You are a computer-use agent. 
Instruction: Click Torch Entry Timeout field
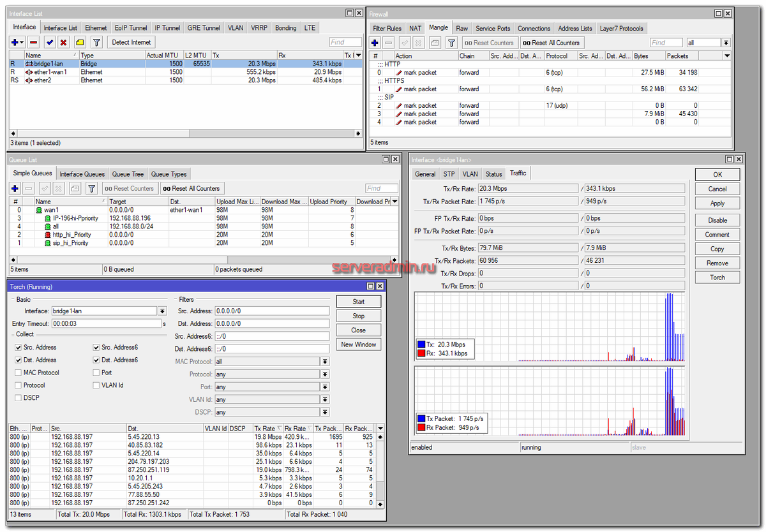point(106,323)
